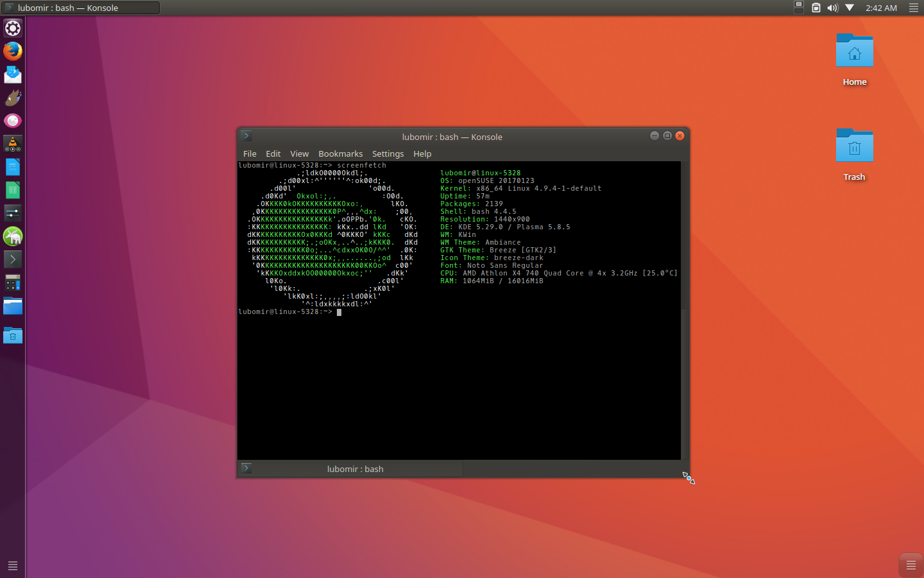This screenshot has height=578, width=924.
Task: Close the Konsole window
Action: [x=680, y=136]
